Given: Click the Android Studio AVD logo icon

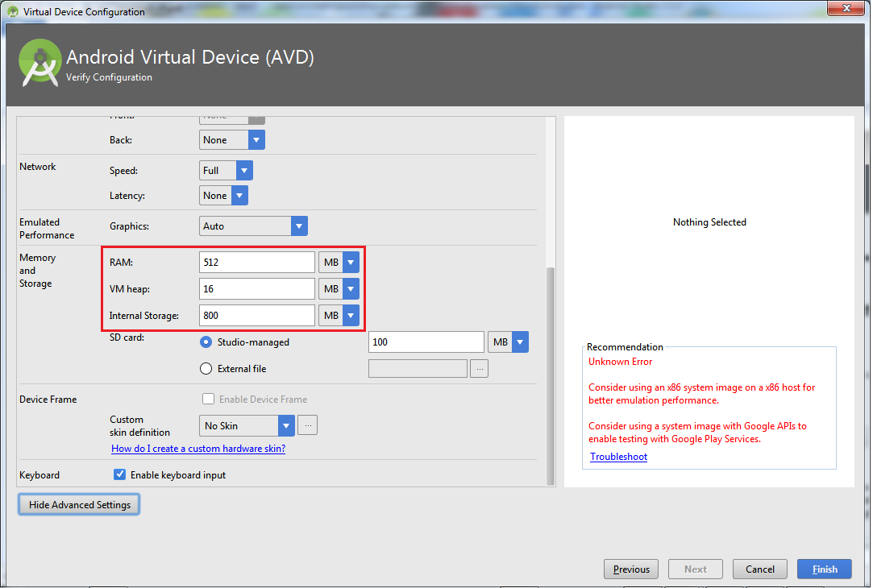Looking at the screenshot, I should (x=39, y=64).
